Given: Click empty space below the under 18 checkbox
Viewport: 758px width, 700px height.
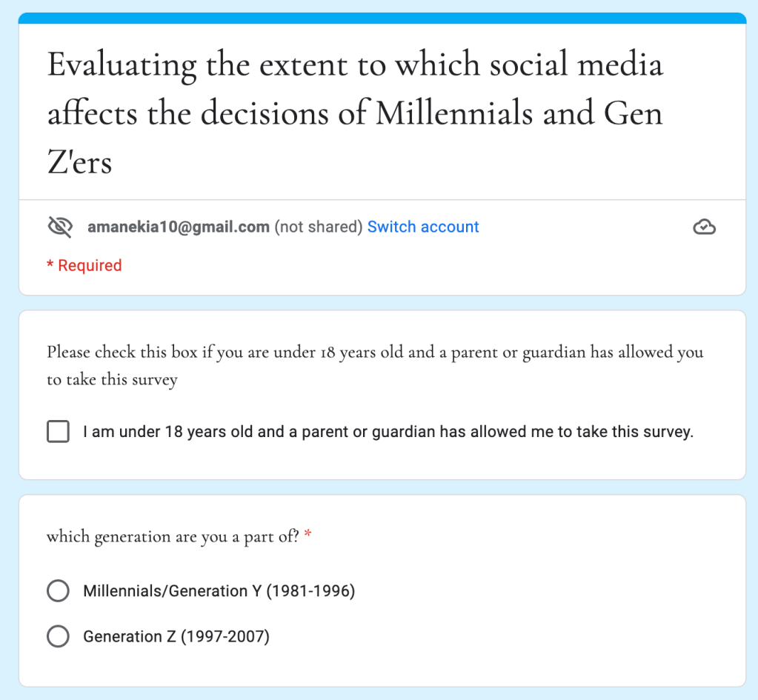Looking at the screenshot, I should 382,463.
